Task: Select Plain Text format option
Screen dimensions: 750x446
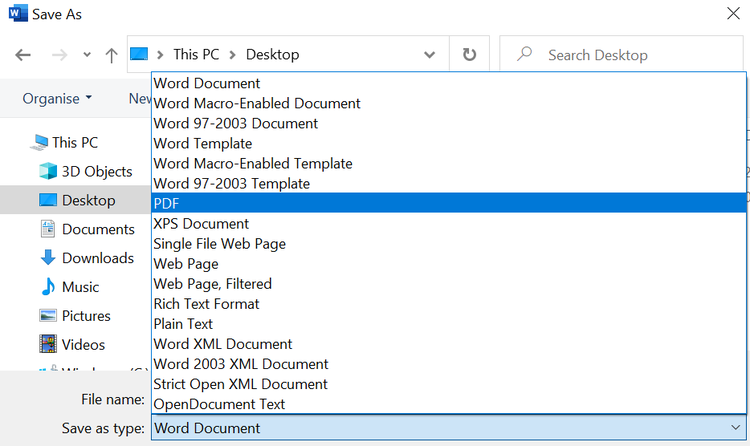Action: (x=183, y=324)
